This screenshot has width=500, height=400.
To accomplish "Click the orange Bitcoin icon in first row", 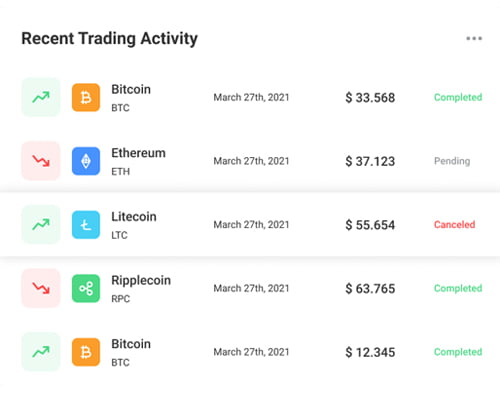I will pyautogui.click(x=86, y=97).
